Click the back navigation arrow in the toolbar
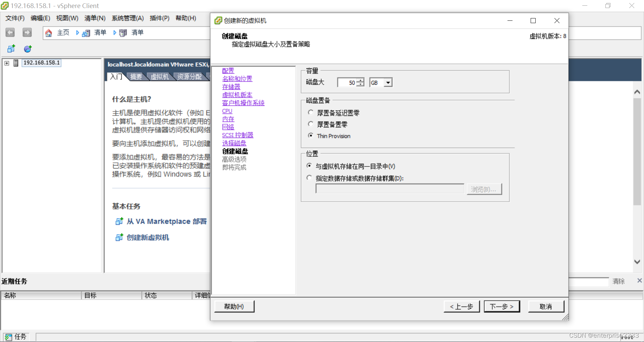The height and width of the screenshot is (342, 644). (10, 32)
